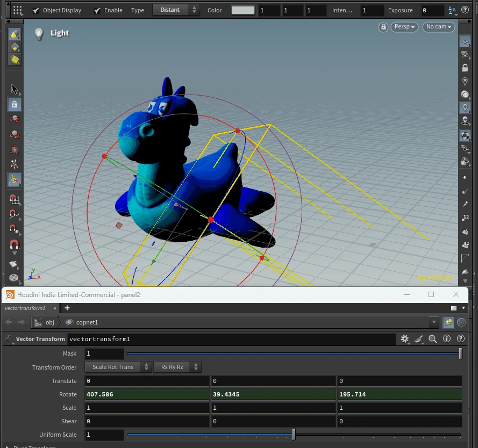Toggle the normal lighting bulb icon
478x448 pixels.
465,107
